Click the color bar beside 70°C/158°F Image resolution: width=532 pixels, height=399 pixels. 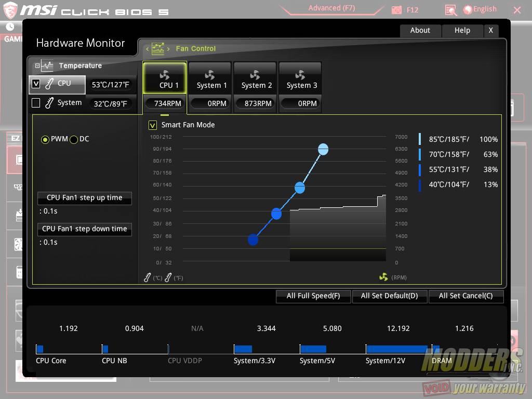(x=420, y=154)
